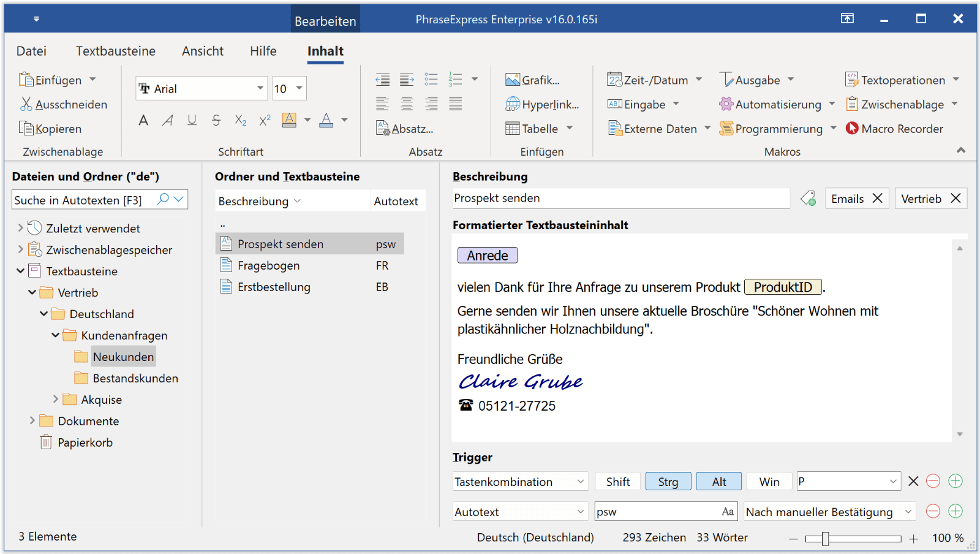Toggle the Alt modifier key
This screenshot has height=554, width=980.
point(719,482)
